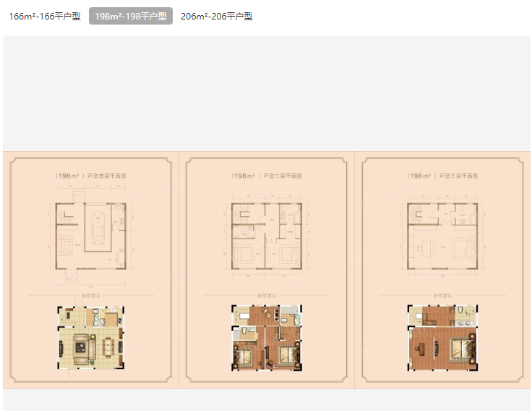Click the 装修建议 label under second floor plan
Viewport: 532px width, 411px height.
[x=267, y=295]
